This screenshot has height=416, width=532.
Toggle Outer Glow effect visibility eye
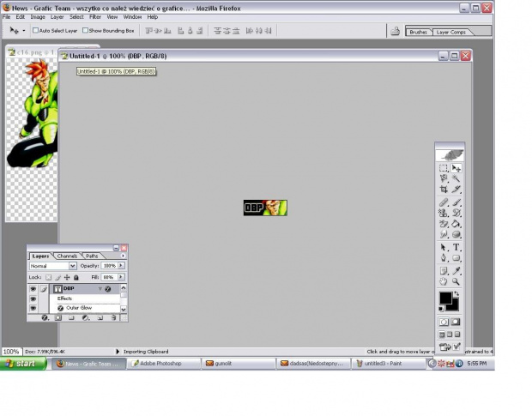(33, 308)
